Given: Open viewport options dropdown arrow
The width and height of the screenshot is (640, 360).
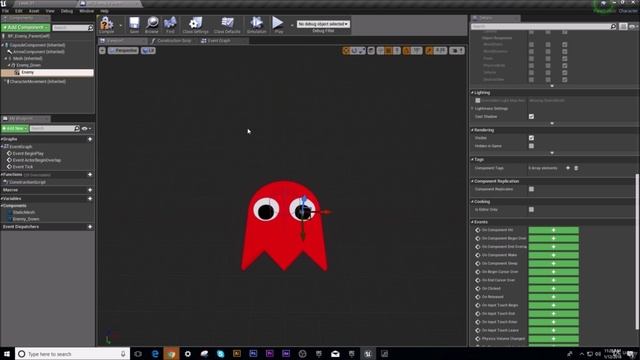Looking at the screenshot, I should pos(102,51).
